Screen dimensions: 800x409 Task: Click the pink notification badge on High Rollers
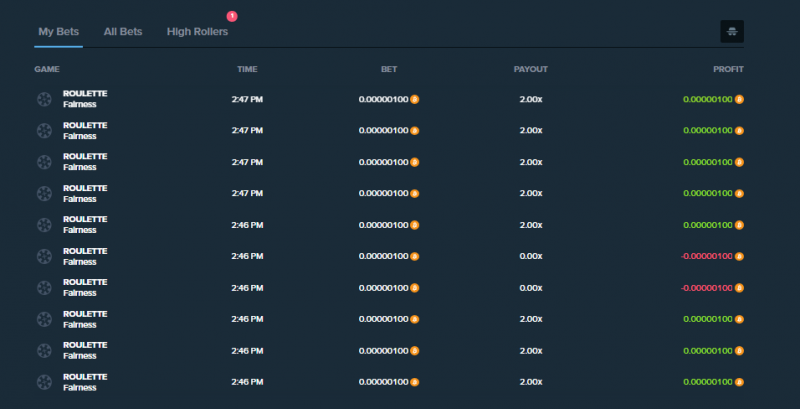(232, 16)
